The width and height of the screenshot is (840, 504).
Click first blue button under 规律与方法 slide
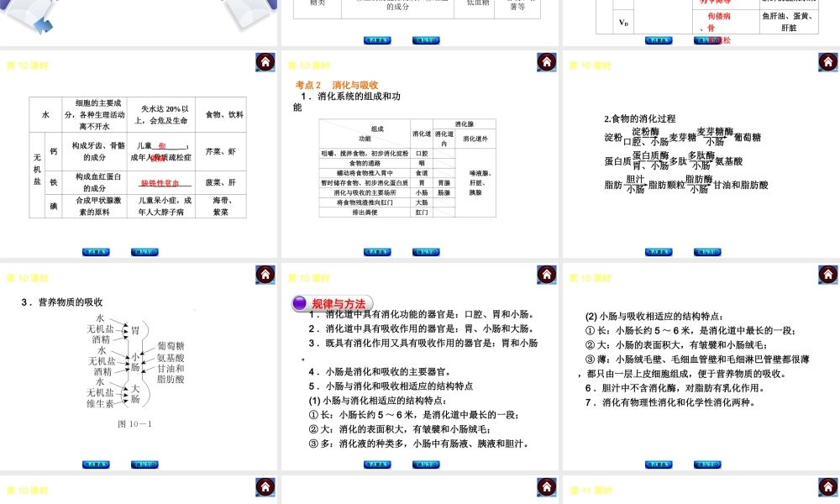[x=377, y=465]
